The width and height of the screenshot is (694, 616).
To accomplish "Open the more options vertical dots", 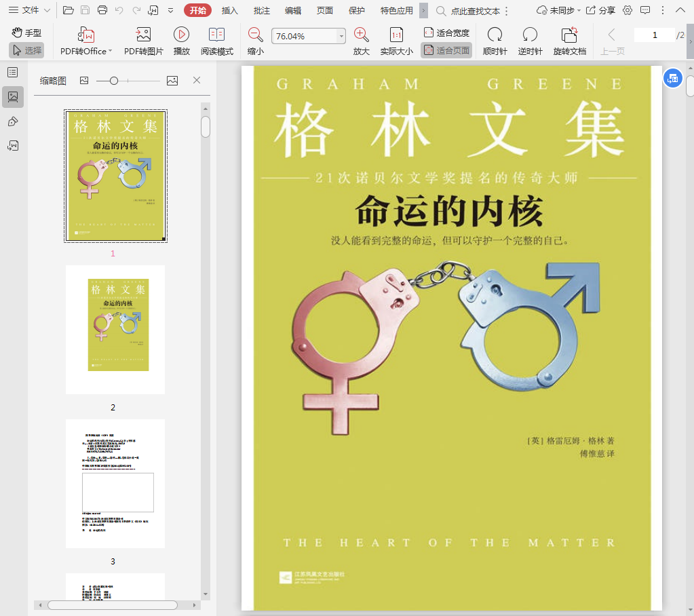I will [663, 10].
